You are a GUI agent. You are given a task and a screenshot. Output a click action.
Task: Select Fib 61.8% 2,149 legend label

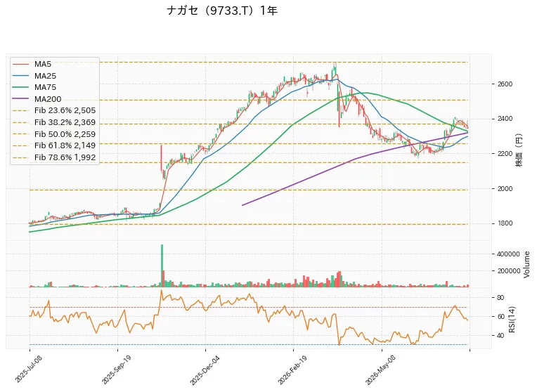tap(65, 145)
